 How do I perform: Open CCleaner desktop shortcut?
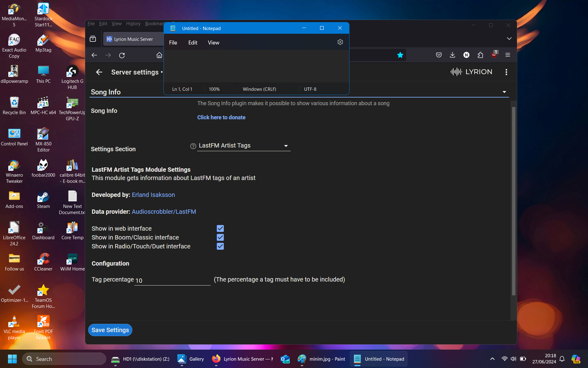(43, 263)
